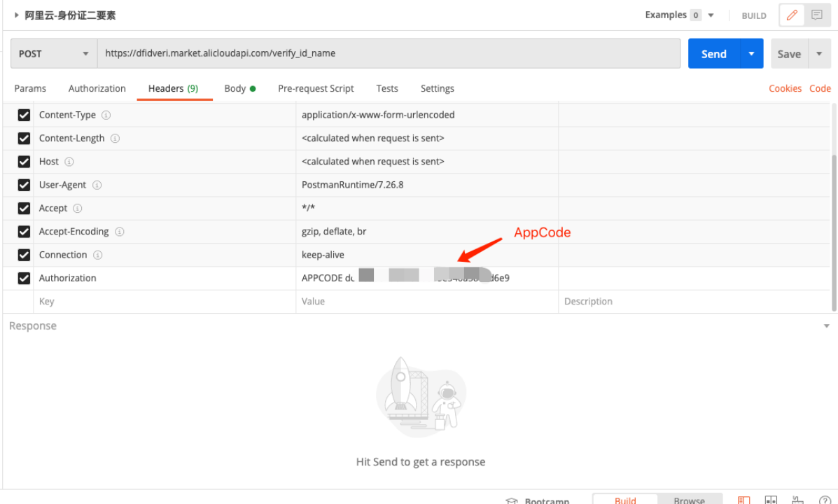Screen dimensions: 838x504
Task: Click the */* Accept value
Action: pyautogui.click(x=308, y=208)
